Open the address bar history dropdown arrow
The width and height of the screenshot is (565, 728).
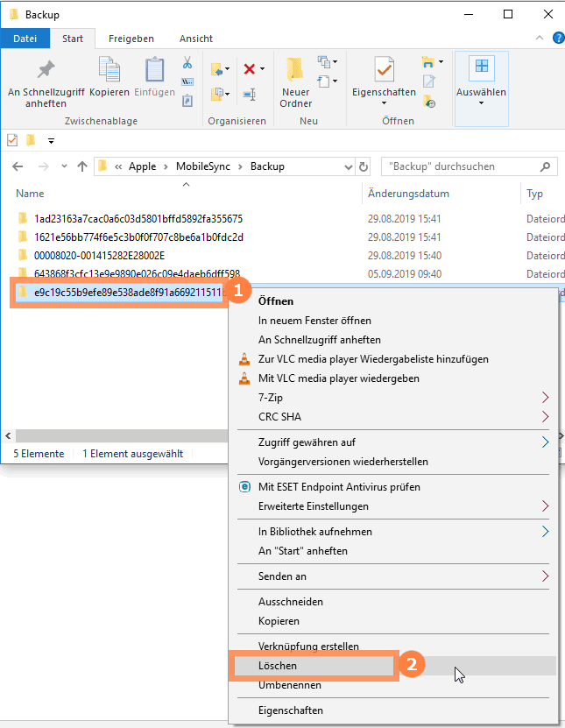(x=348, y=166)
